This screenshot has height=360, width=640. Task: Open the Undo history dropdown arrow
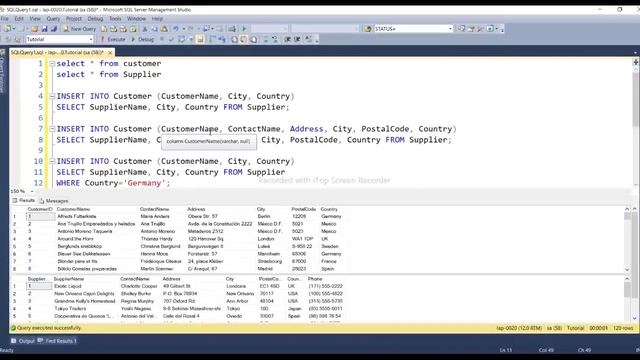pos(184,29)
